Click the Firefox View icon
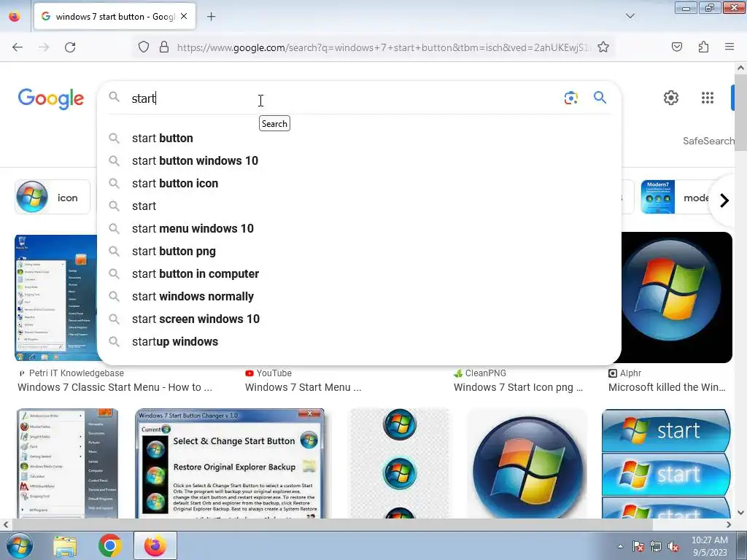The width and height of the screenshot is (747, 560). click(15, 17)
